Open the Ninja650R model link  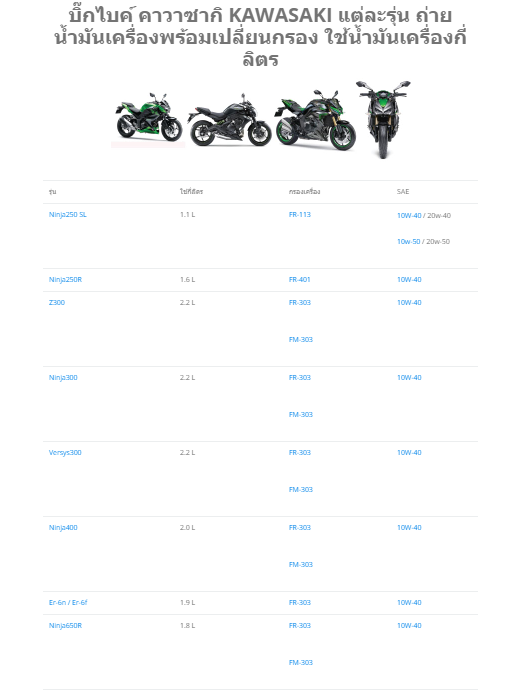click(x=65, y=625)
